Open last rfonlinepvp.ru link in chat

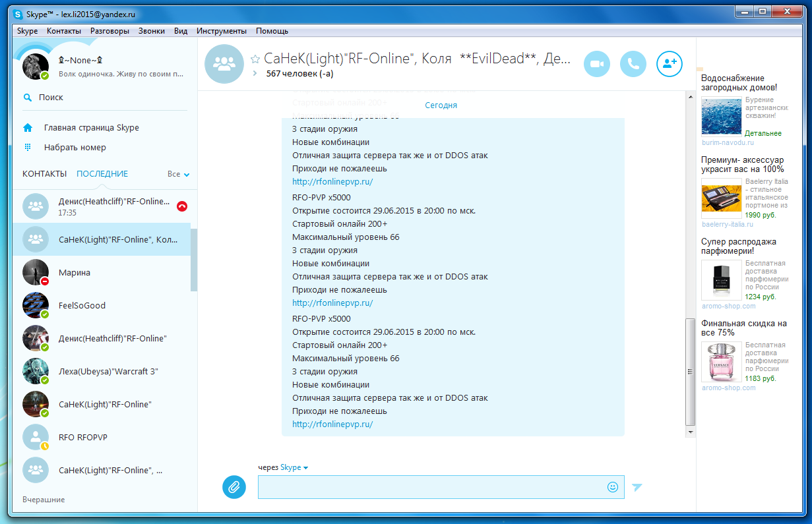(332, 424)
